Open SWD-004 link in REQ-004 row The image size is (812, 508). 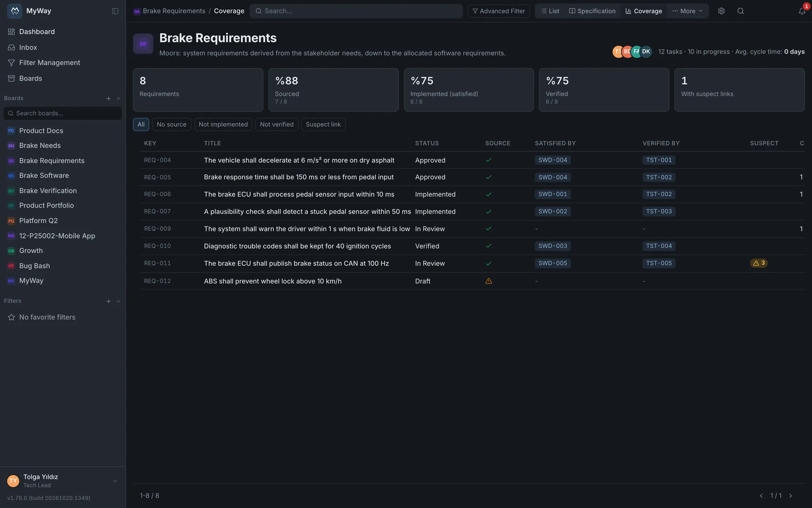tap(553, 160)
